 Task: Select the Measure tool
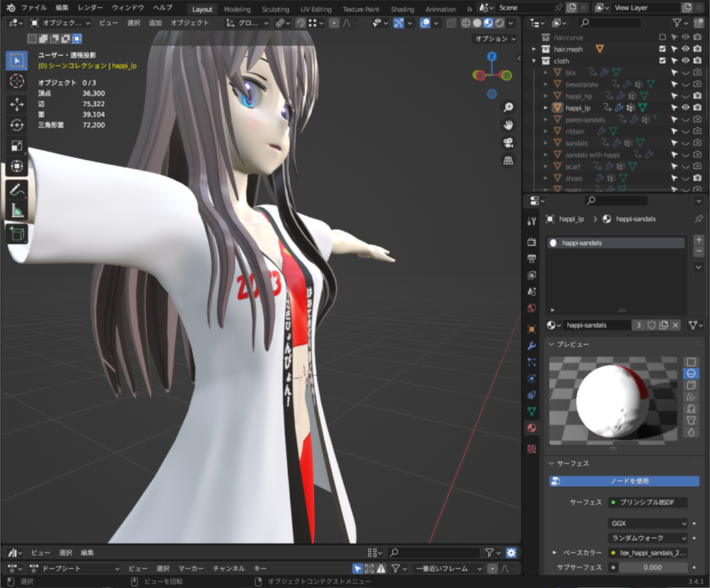click(17, 211)
